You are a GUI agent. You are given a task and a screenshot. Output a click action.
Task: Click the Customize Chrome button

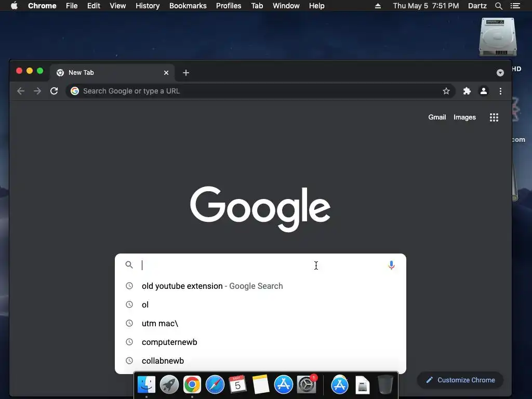tap(460, 380)
